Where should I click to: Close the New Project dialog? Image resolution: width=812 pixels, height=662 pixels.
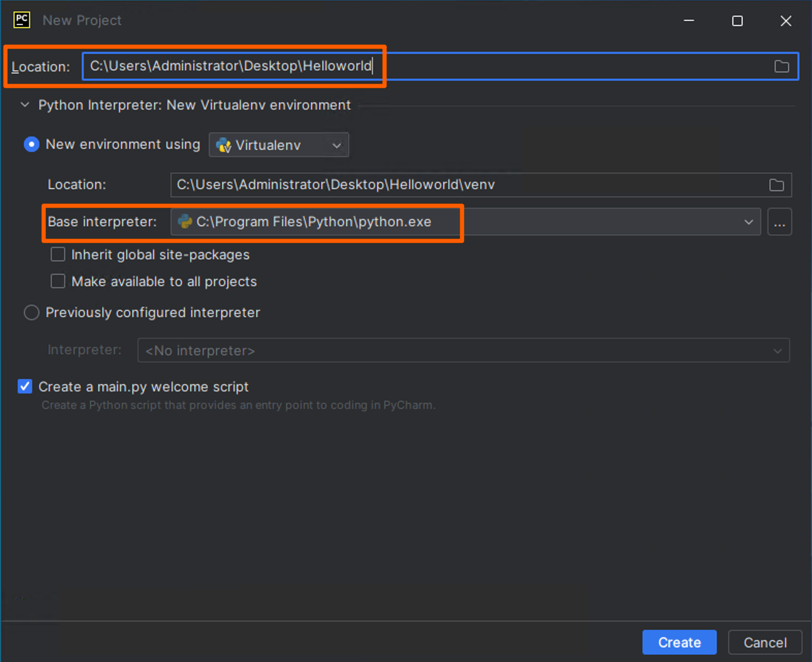(786, 21)
